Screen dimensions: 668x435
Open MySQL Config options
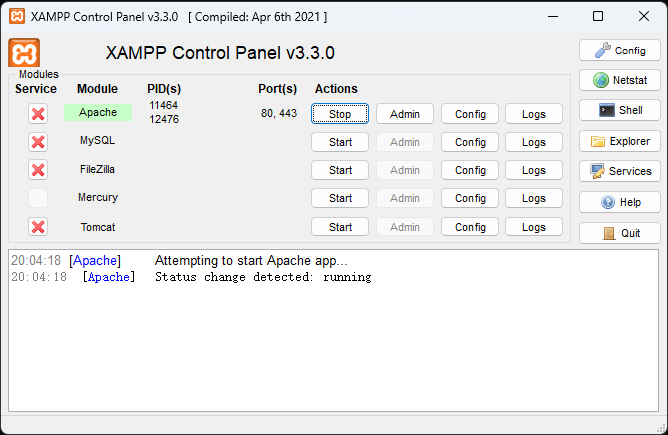pos(470,142)
